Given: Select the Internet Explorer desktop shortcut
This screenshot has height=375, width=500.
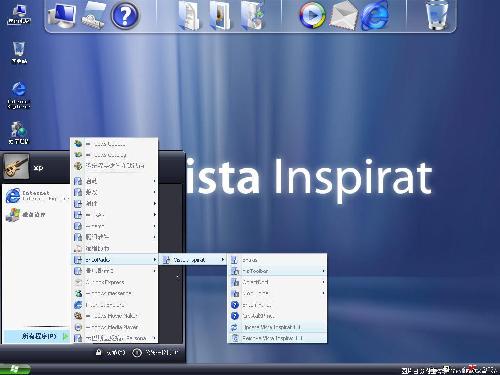Looking at the screenshot, I should click(19, 95).
